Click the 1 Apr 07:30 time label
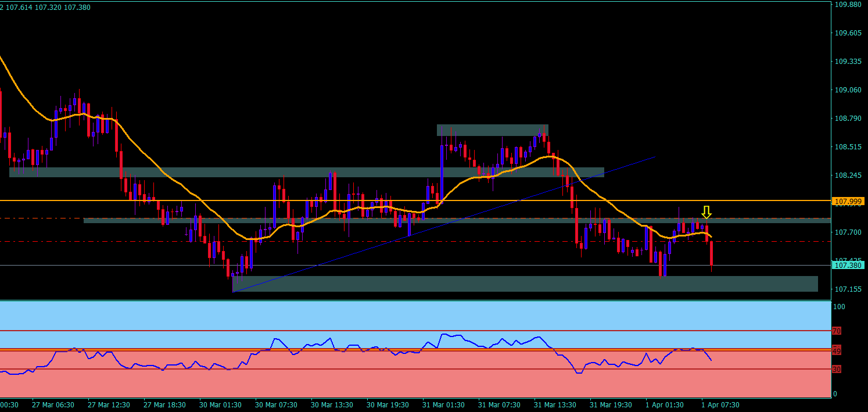 (x=720, y=404)
